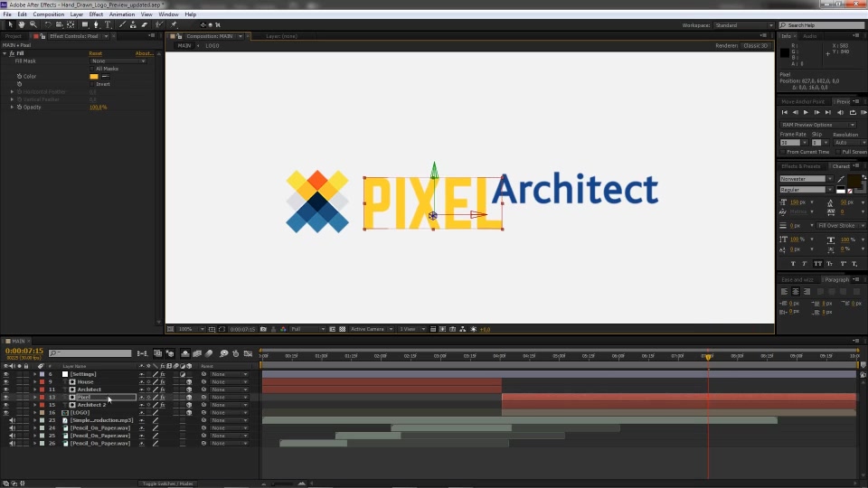
Task: Open the Active Camera view dropdown
Action: [x=371, y=329]
